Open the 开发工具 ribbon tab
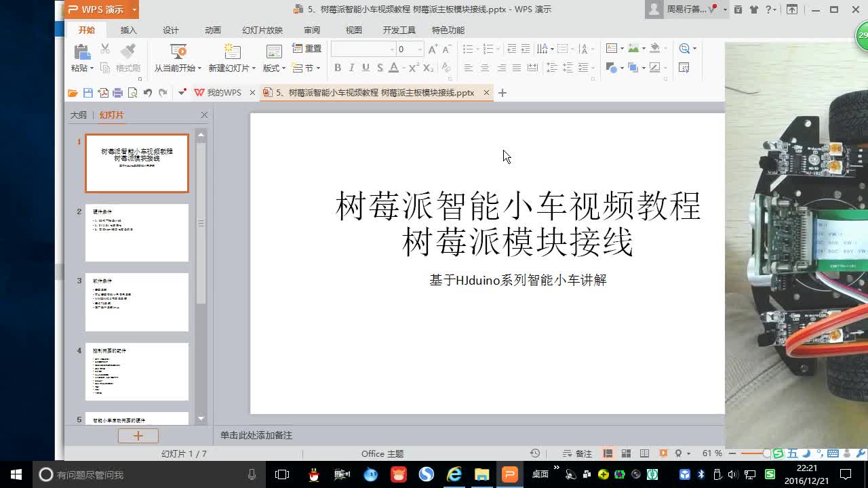The height and width of the screenshot is (488, 868). click(x=399, y=30)
